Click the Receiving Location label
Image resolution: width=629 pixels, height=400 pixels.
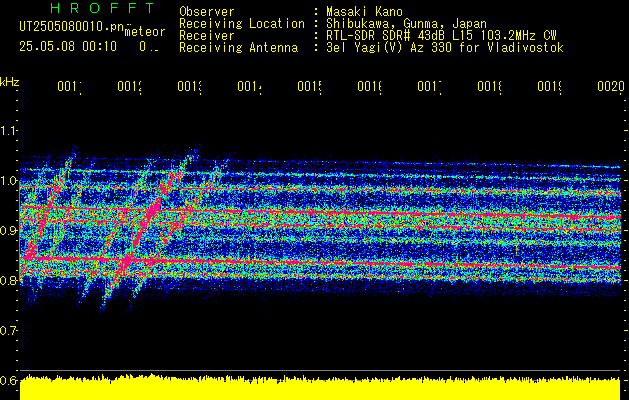pos(242,24)
